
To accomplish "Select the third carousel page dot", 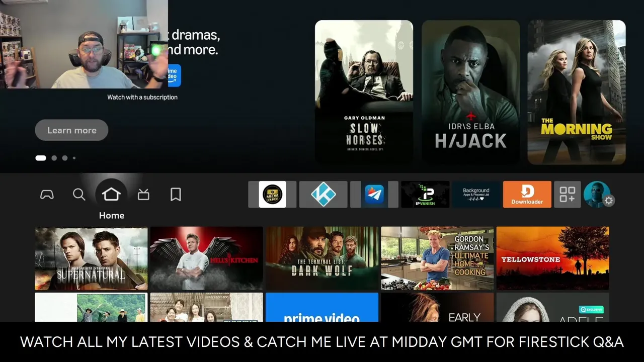I will pyautogui.click(x=64, y=158).
